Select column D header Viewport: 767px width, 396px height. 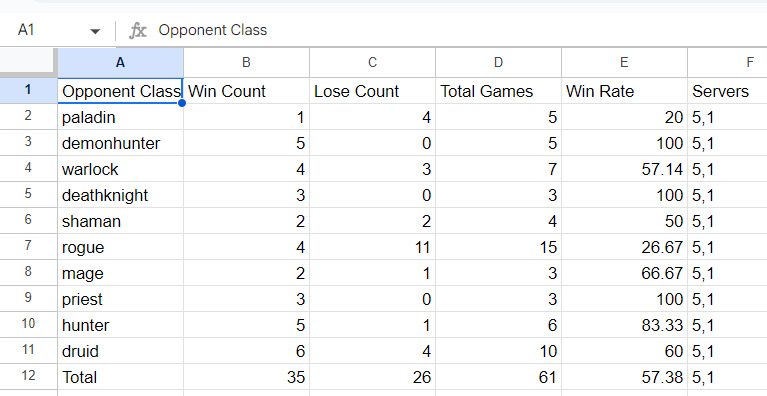click(x=498, y=63)
